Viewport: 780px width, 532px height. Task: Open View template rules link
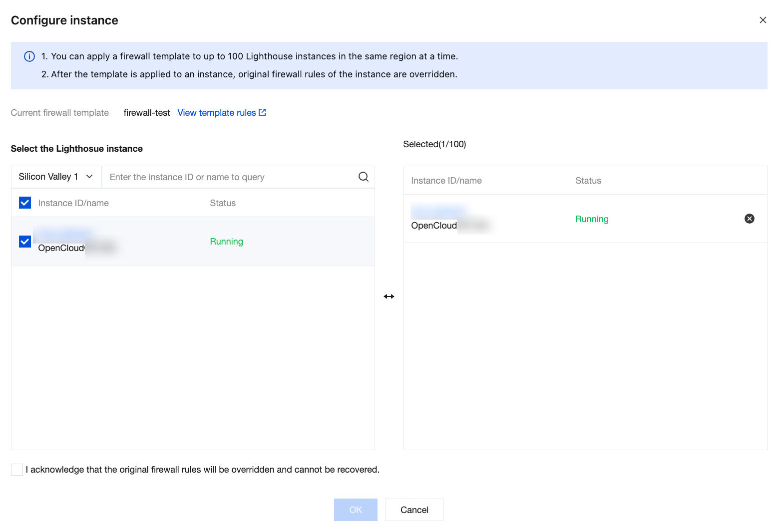(217, 113)
